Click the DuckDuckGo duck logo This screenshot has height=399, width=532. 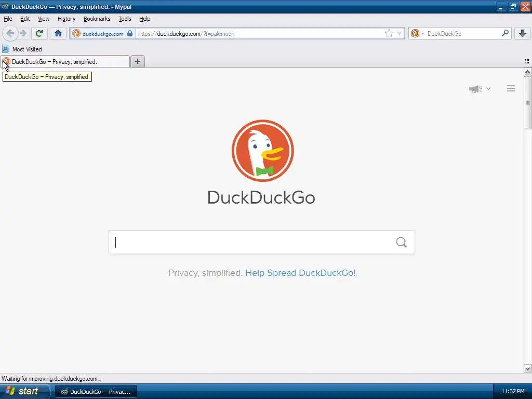(x=262, y=151)
